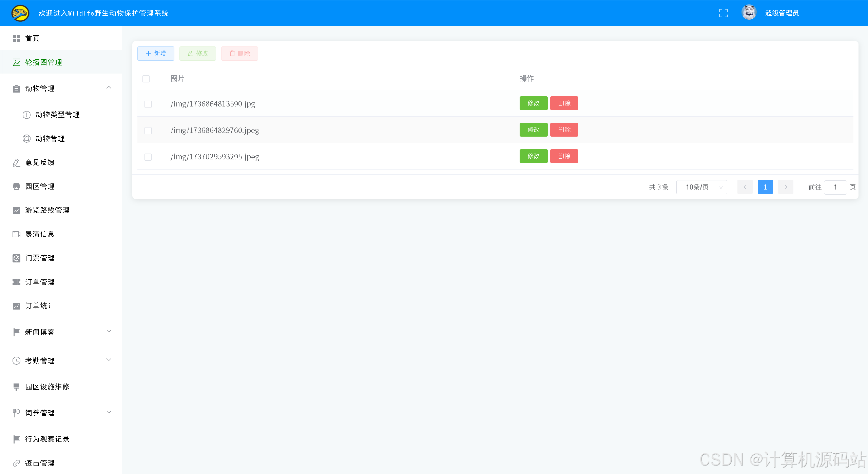Click the 前往 page number input

(x=835, y=187)
